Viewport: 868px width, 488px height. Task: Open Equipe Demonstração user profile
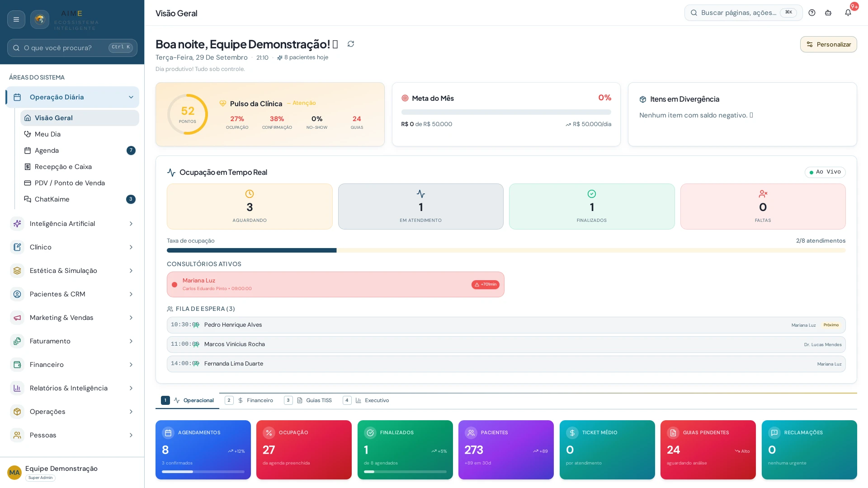(72, 472)
